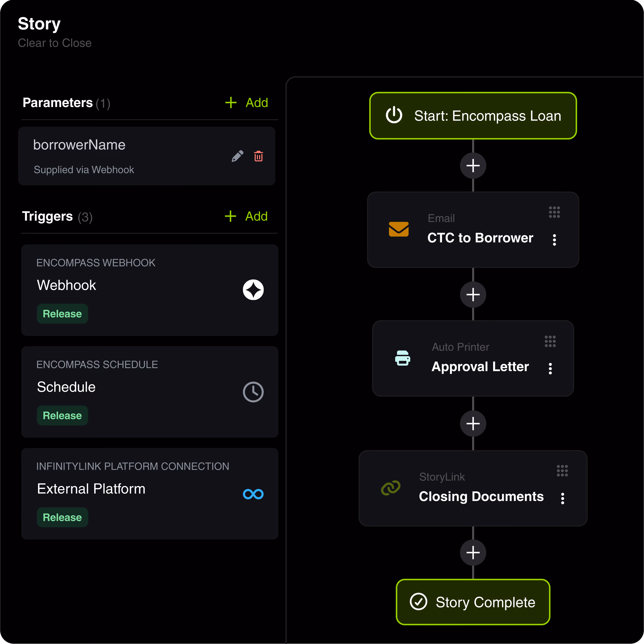This screenshot has width=644, height=644.
Task: Click ENCOMPASS SCHEDULE label
Action: 97,365
